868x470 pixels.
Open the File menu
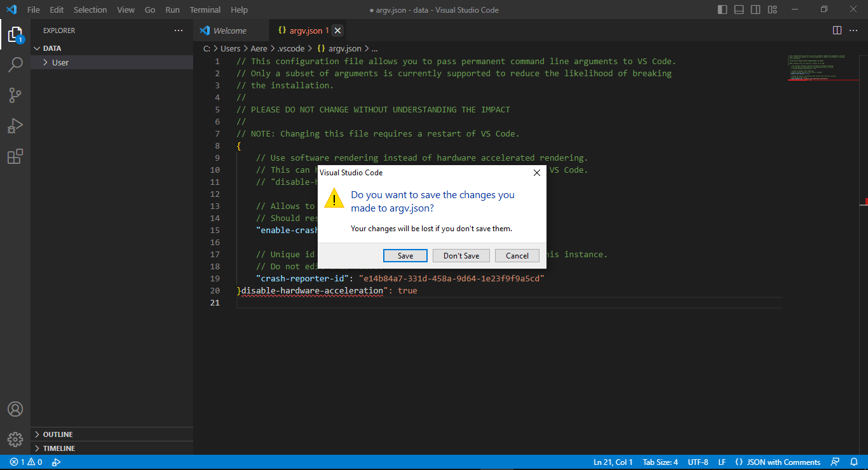(x=34, y=10)
